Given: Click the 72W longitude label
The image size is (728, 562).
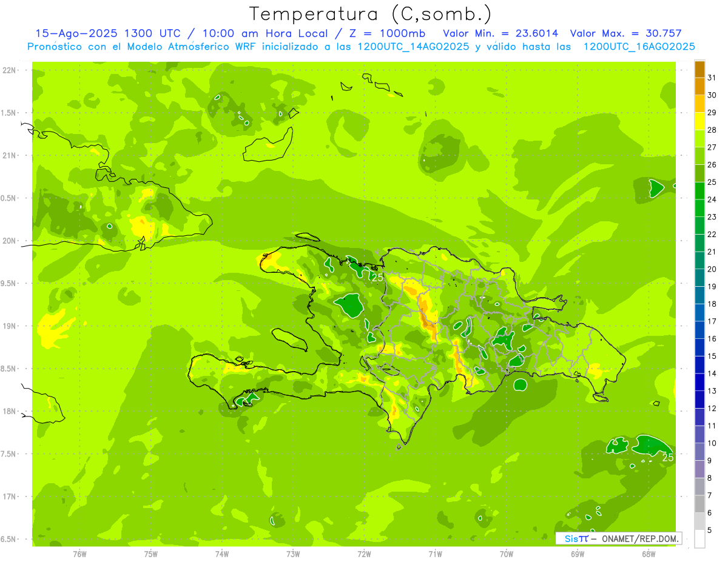Looking at the screenshot, I should click(x=364, y=554).
